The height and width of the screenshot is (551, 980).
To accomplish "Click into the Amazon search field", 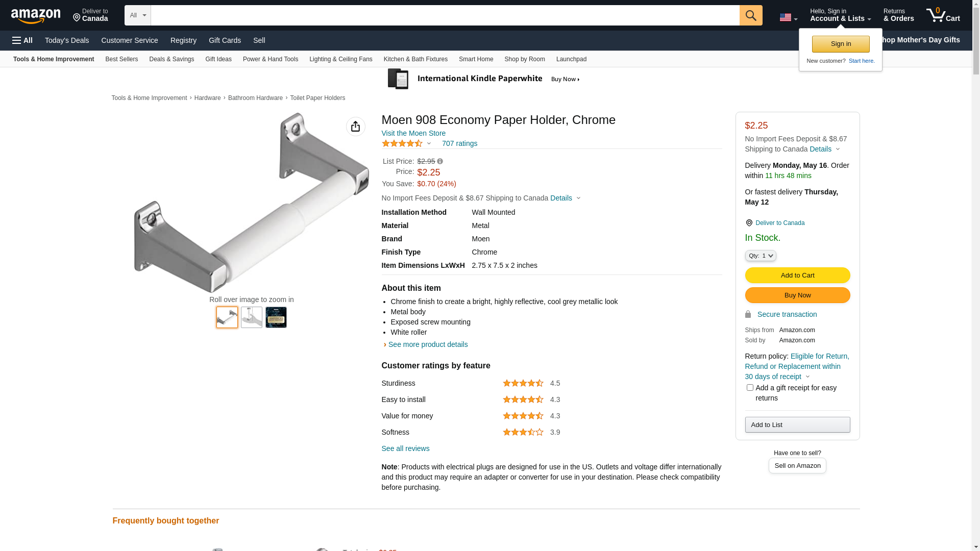I will coord(445,15).
